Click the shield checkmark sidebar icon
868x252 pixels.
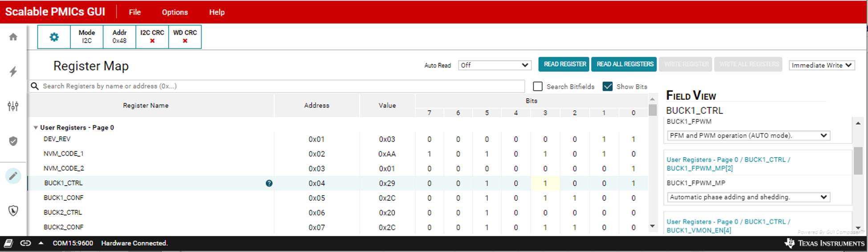click(13, 141)
